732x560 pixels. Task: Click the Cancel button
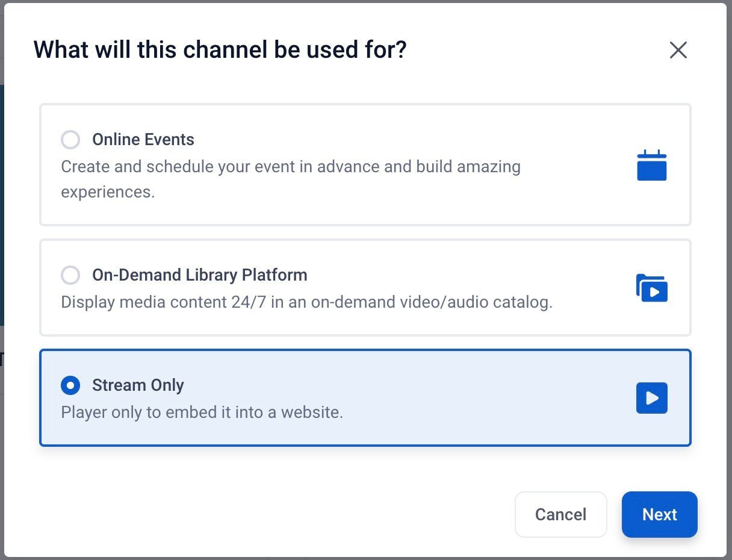click(x=561, y=514)
